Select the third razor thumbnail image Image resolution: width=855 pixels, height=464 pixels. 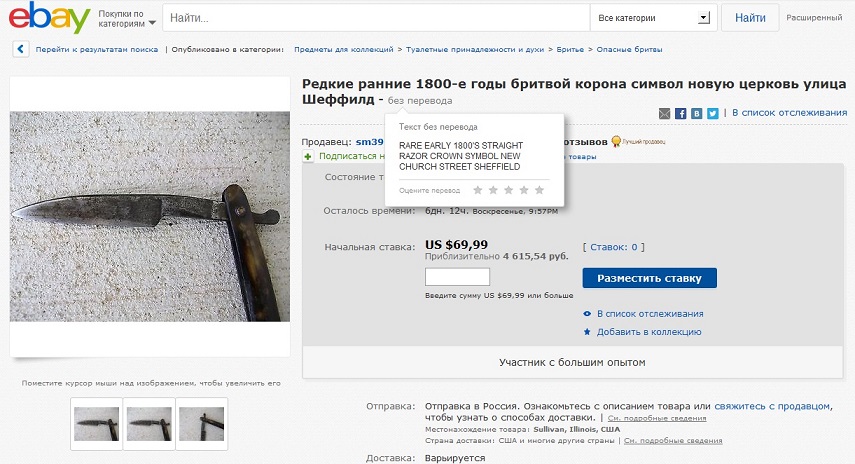click(x=202, y=424)
